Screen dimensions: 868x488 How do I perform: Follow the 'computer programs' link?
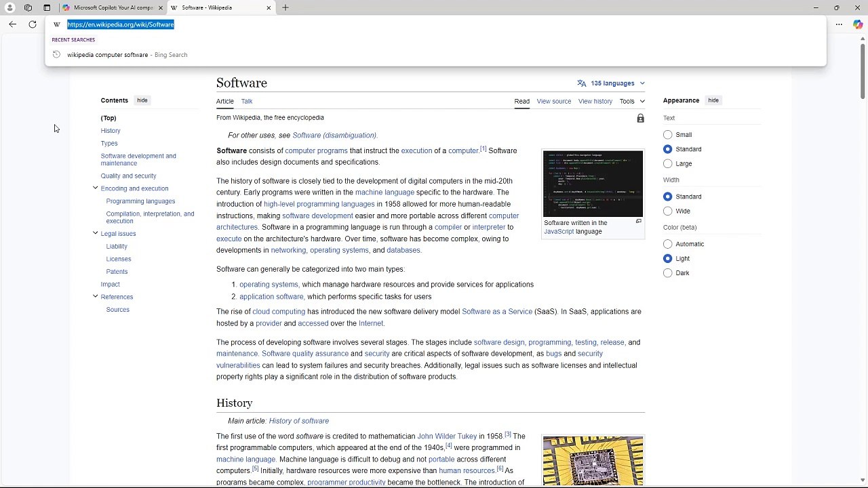click(x=316, y=150)
